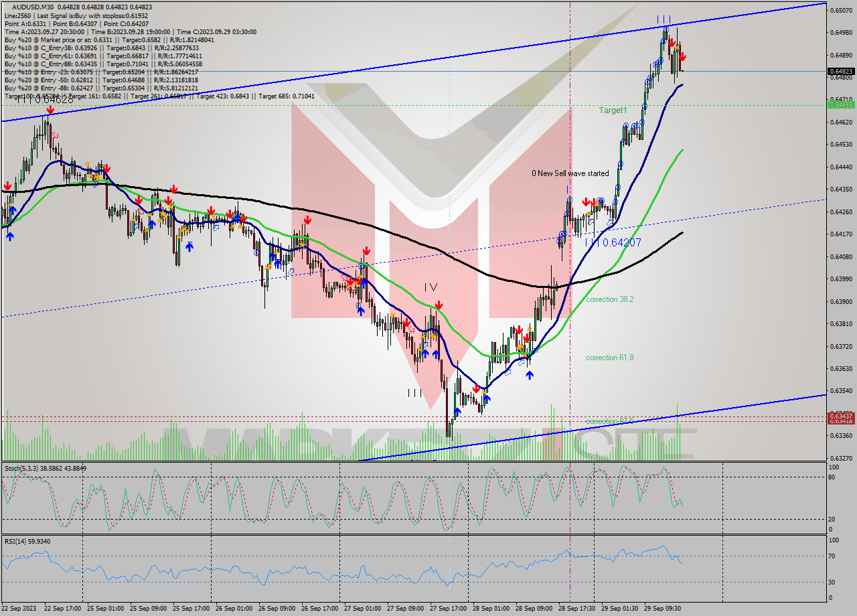
Task: Click the 'Target1' green label
Action: (x=613, y=110)
